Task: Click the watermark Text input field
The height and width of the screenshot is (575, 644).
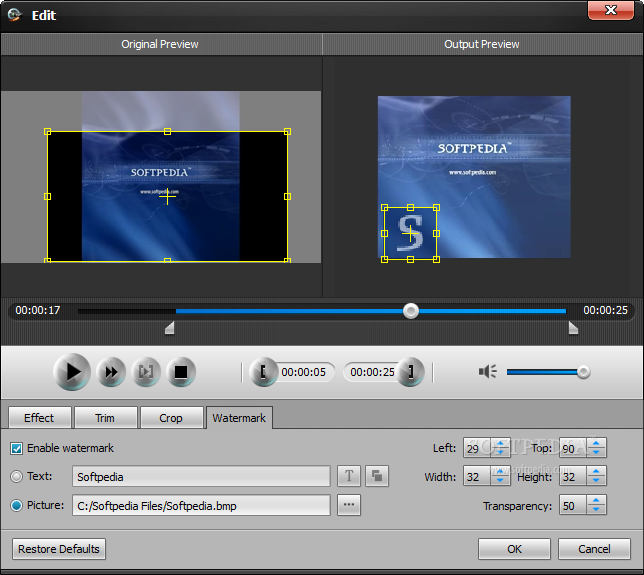Action: 201,476
